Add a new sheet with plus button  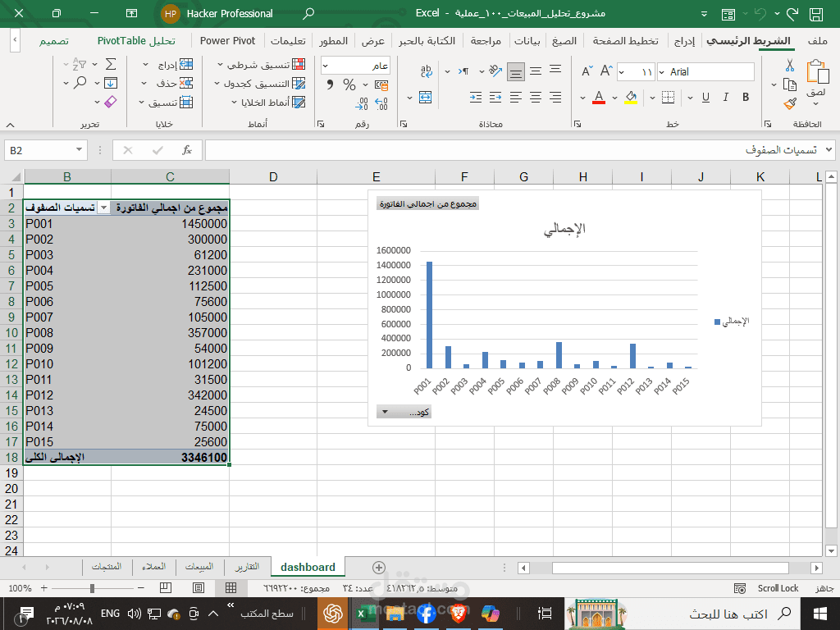tap(379, 568)
